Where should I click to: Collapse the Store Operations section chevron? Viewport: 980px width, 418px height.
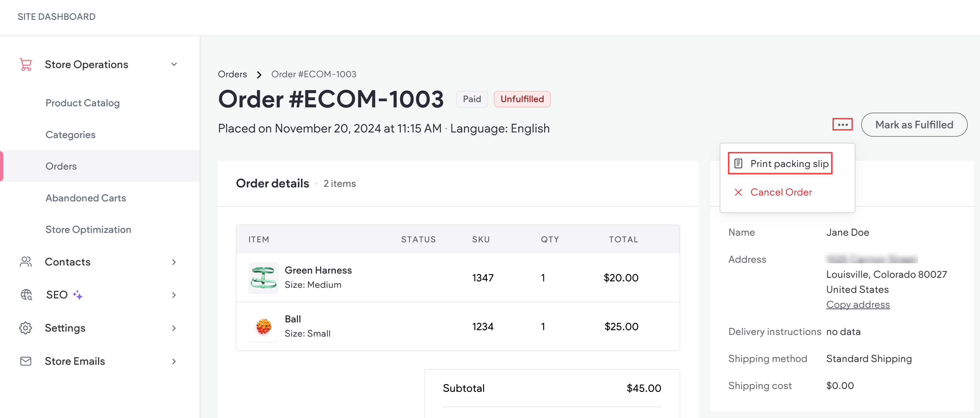point(174,64)
